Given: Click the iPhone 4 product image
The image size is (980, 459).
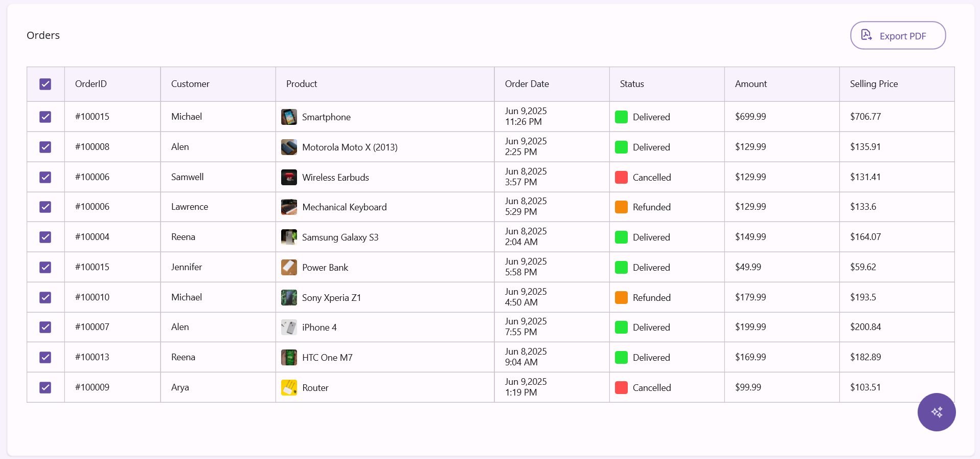Looking at the screenshot, I should (289, 327).
